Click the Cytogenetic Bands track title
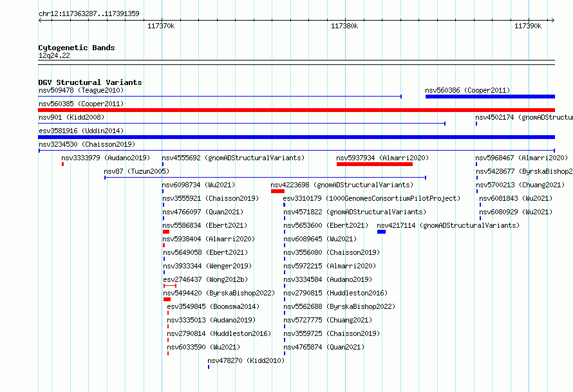 77,48
